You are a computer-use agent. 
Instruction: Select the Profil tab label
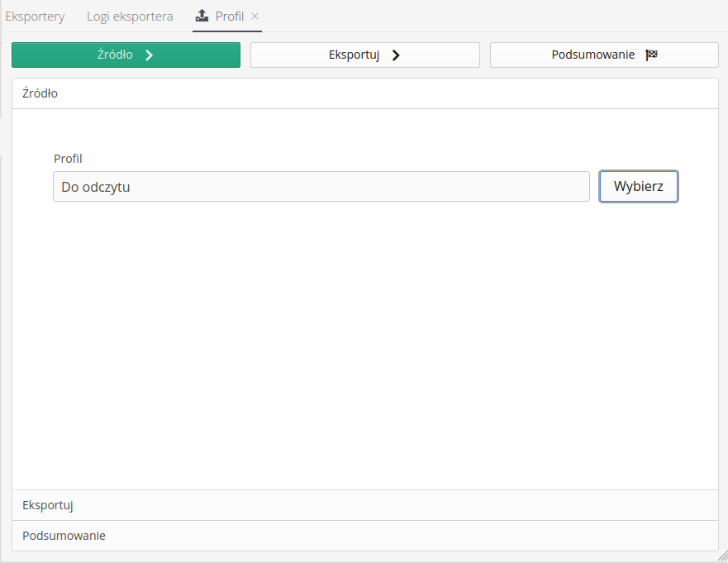229,17
